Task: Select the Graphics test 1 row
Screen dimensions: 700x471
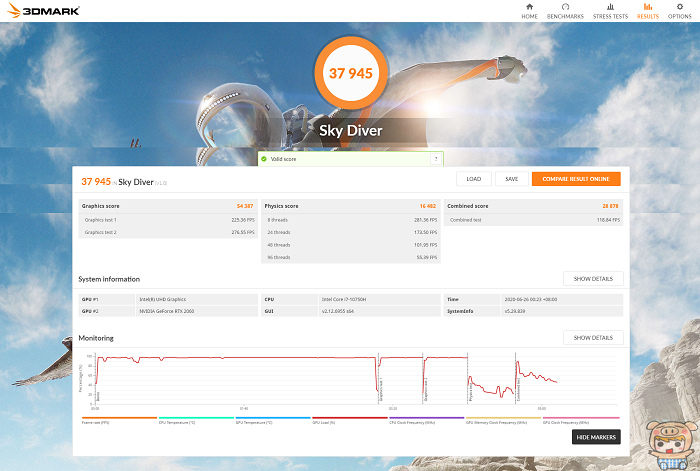Action: tap(168, 220)
